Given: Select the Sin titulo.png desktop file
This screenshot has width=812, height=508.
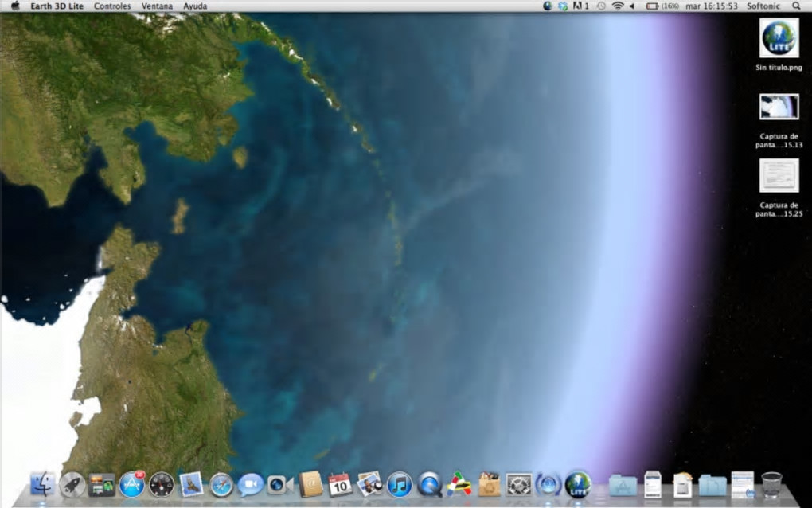Looking at the screenshot, I should click(779, 45).
